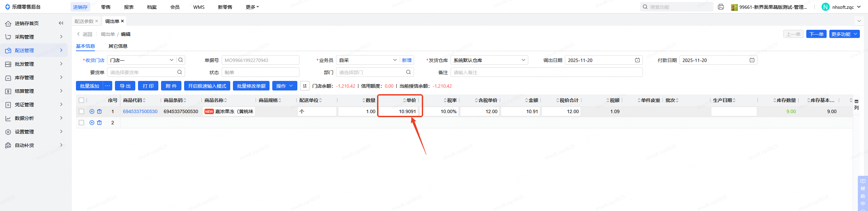Open the 发货仓库 dropdown
The height and width of the screenshot is (211, 868).
tap(489, 60)
